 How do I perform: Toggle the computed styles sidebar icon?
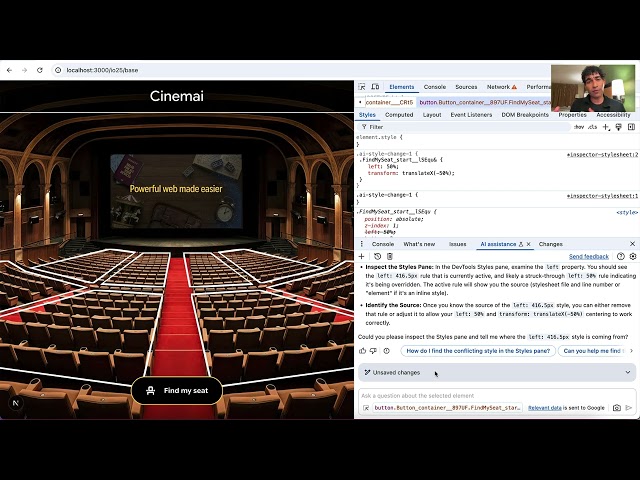(x=631, y=127)
